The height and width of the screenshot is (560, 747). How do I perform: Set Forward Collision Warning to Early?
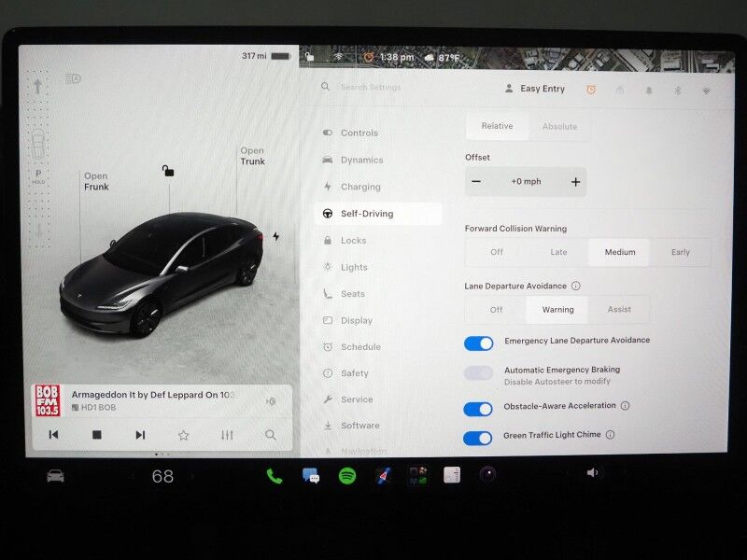[681, 252]
